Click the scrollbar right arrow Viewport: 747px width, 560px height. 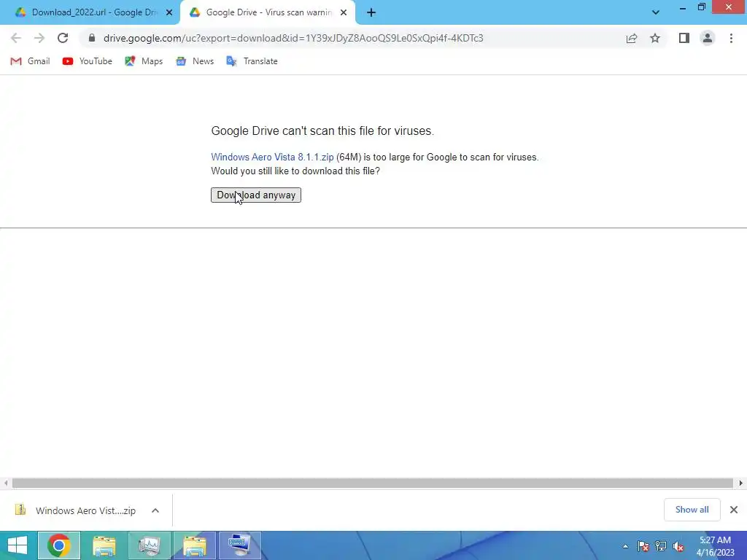point(741,483)
